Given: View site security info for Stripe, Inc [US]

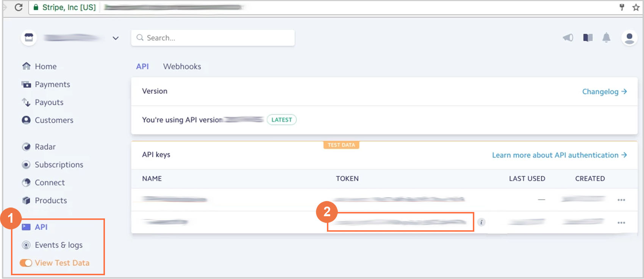Looking at the screenshot, I should pos(65,7).
